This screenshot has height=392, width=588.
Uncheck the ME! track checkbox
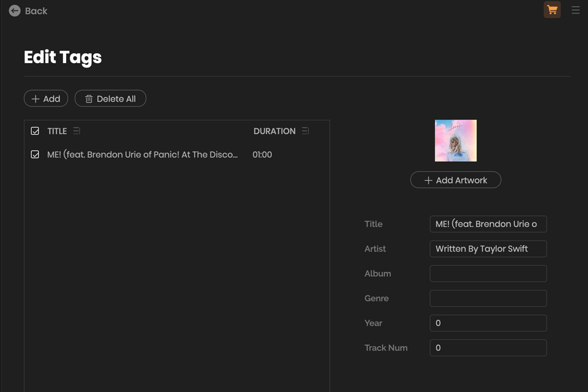click(x=35, y=154)
